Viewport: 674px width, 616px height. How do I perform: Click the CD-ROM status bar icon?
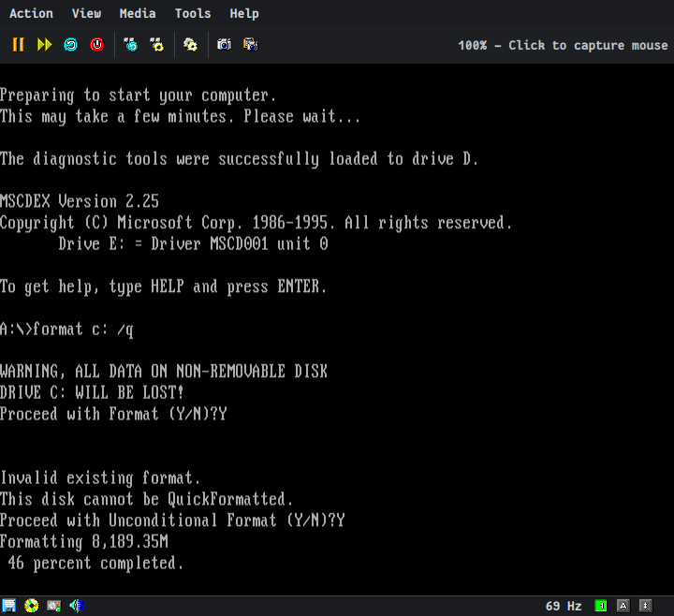click(32, 606)
